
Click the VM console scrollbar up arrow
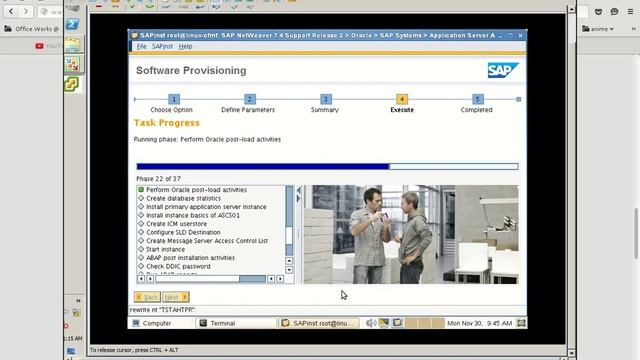pos(571,9)
